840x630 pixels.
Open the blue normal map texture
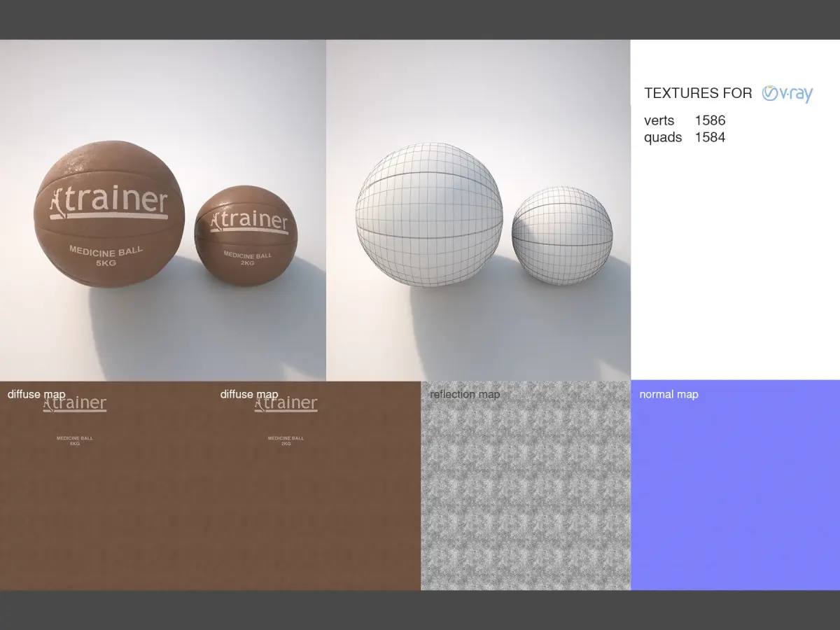point(735,485)
